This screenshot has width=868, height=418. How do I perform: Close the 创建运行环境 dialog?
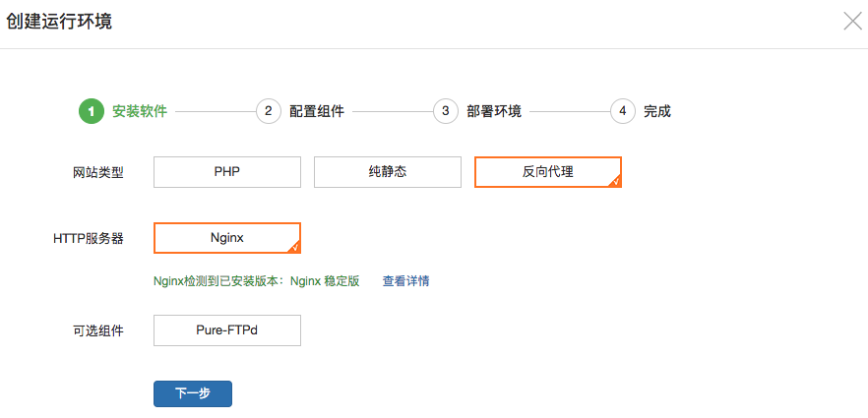coord(852,22)
